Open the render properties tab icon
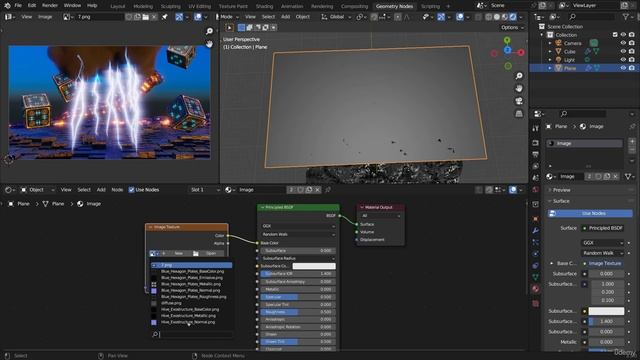Viewport: 640px width, 360px height. coord(536,143)
